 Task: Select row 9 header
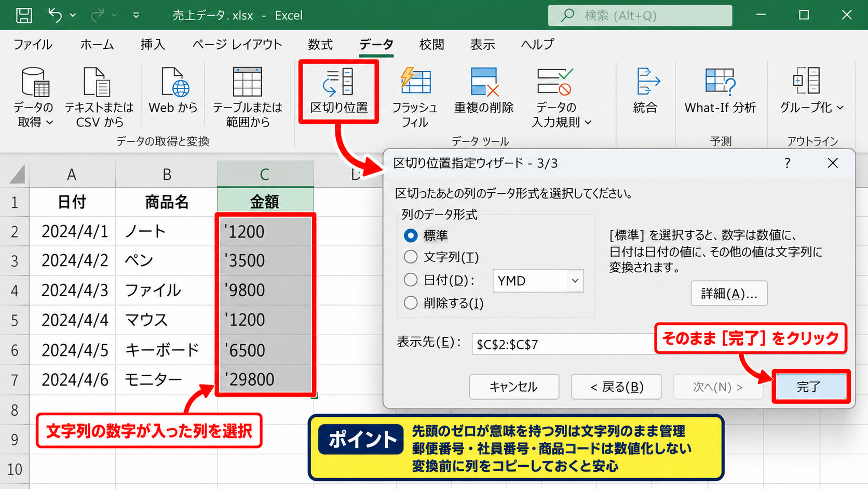(15, 440)
